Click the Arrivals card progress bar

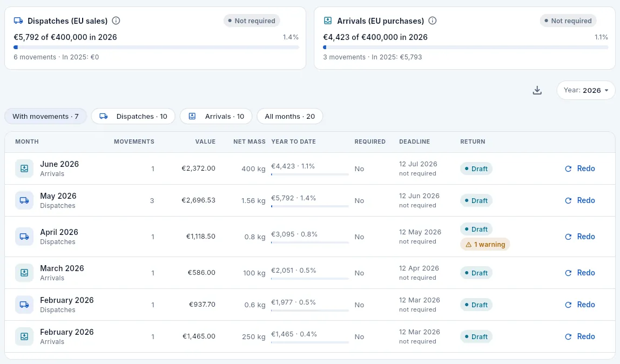point(466,48)
